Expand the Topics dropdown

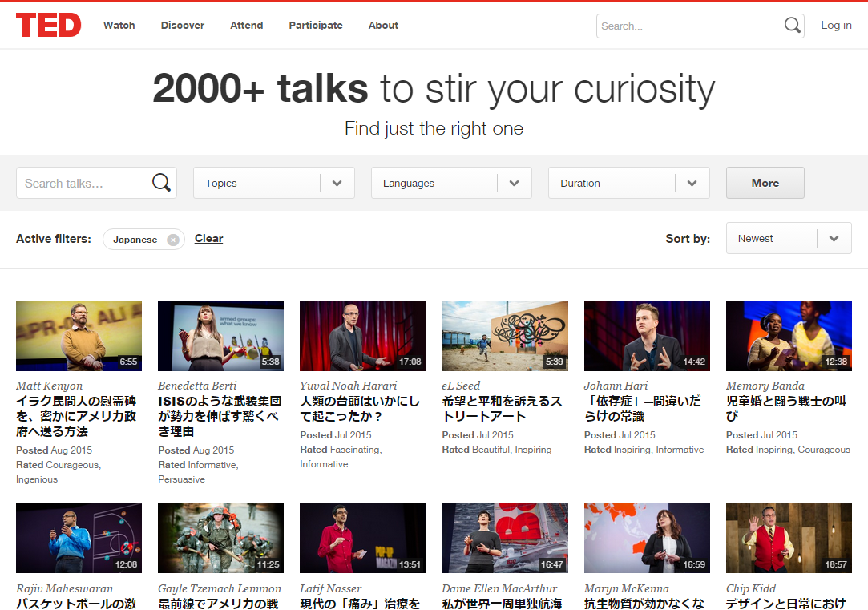point(274,183)
